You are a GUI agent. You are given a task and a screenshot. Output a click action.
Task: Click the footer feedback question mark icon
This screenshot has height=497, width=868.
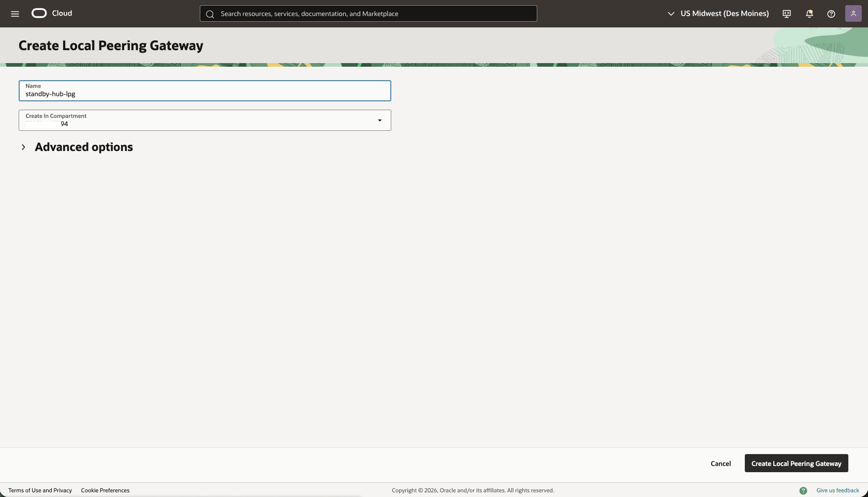click(804, 490)
